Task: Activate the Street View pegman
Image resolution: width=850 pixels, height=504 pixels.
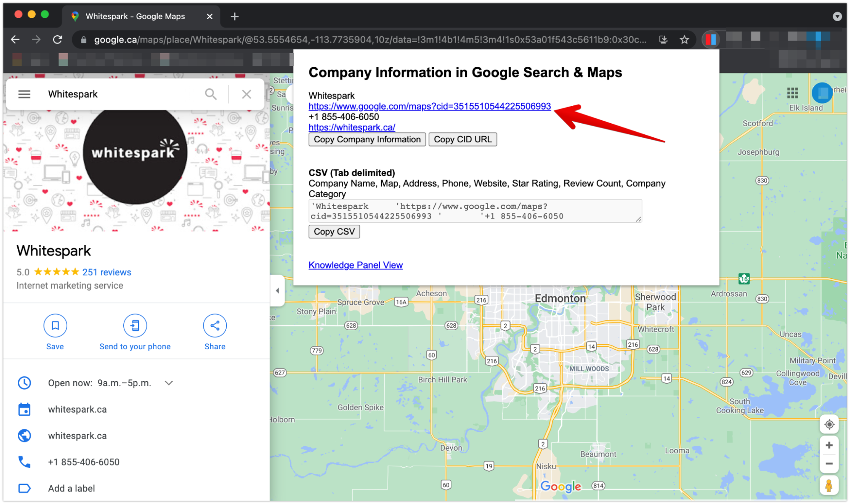Action: pos(829,486)
